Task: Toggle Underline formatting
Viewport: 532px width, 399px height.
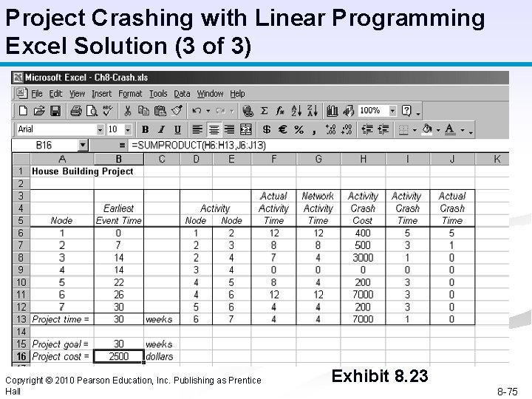Action: (x=177, y=129)
